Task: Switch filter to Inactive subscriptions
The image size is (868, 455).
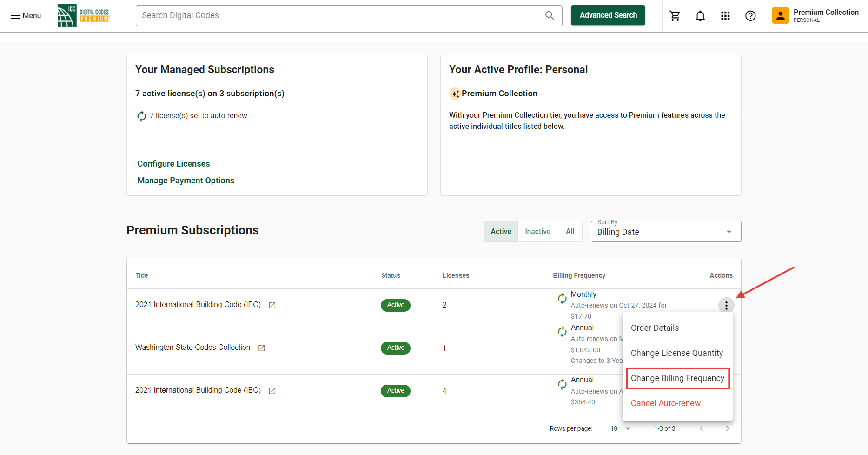Action: 537,231
